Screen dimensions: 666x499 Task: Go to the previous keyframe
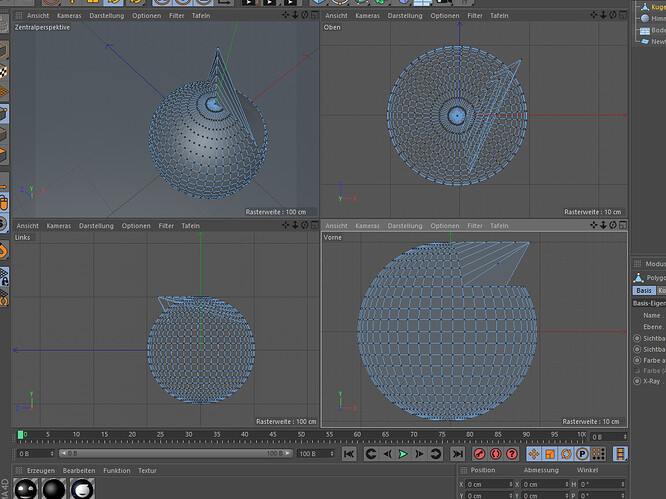[371, 454]
